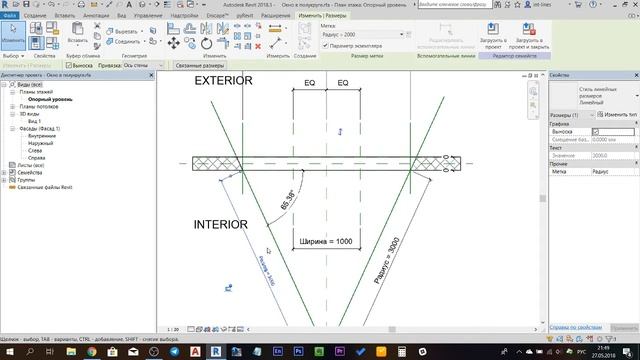Image resolution: width=640 pixels, height=360 pixels.
Task: Click the Save icon in quick access toolbar
Action: click(26, 4)
